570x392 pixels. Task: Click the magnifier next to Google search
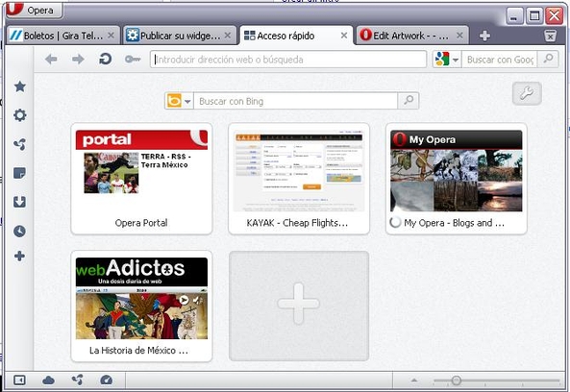coord(548,59)
